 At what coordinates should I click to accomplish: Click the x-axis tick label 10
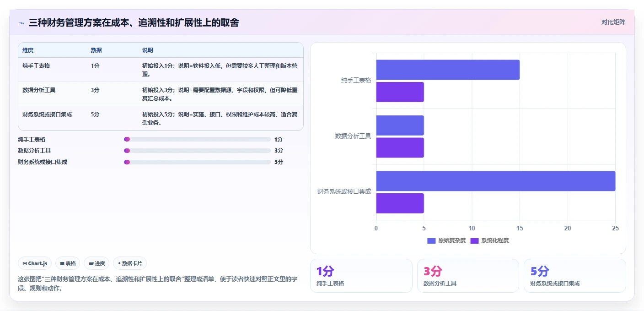[472, 228]
